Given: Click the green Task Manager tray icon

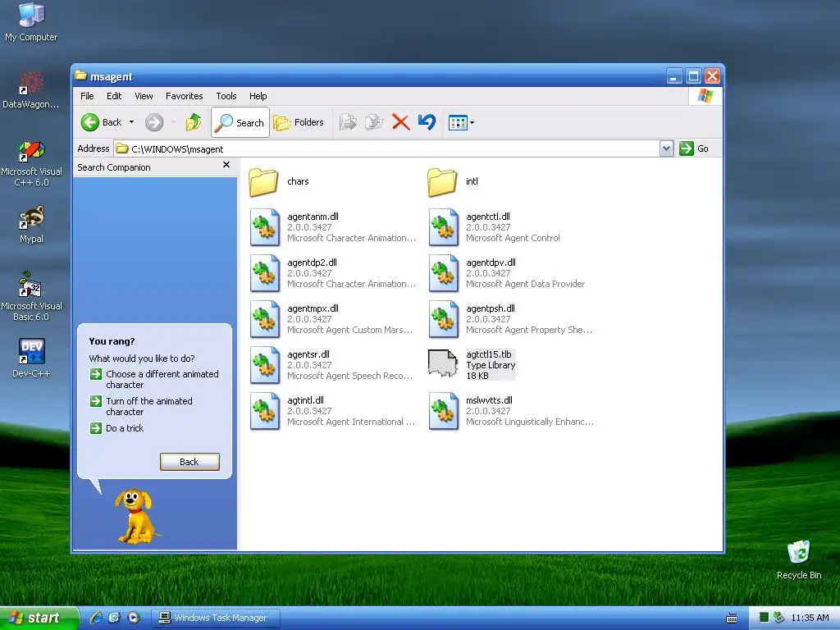Looking at the screenshot, I should click(x=764, y=618).
